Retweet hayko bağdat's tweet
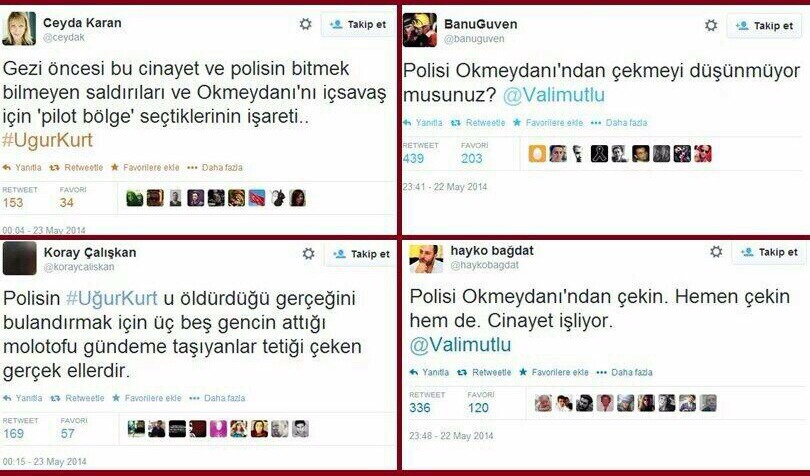The height and width of the screenshot is (476, 810). click(484, 372)
